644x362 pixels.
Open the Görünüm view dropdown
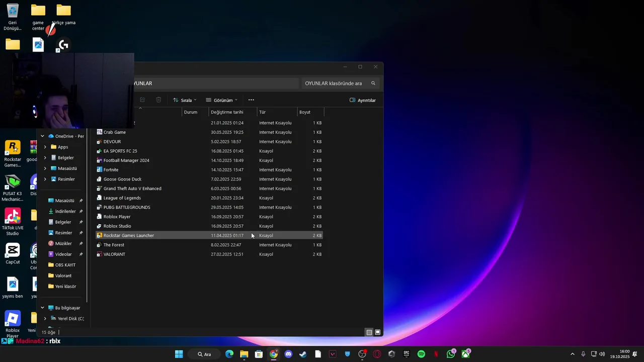221,100
